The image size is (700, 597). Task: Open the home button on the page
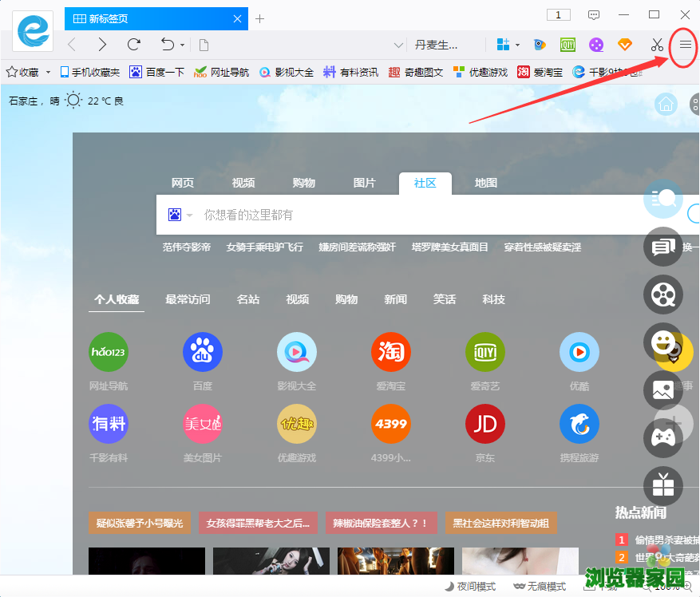[665, 104]
